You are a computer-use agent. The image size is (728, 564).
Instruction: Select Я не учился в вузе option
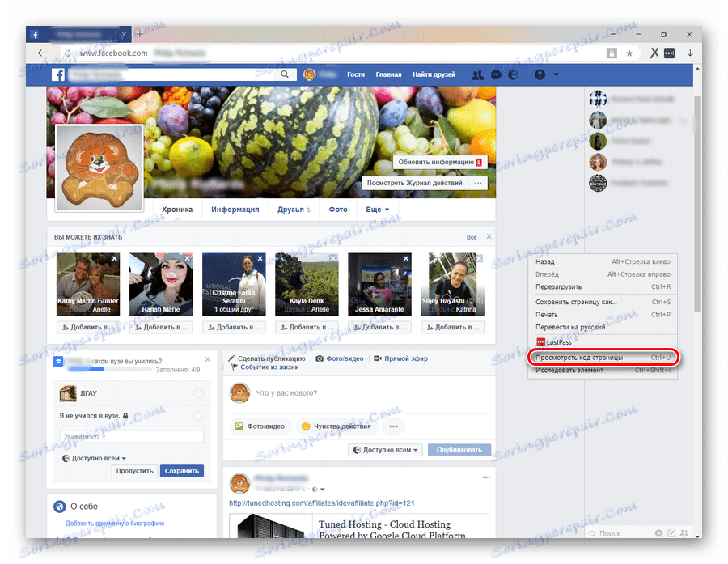(x=198, y=416)
